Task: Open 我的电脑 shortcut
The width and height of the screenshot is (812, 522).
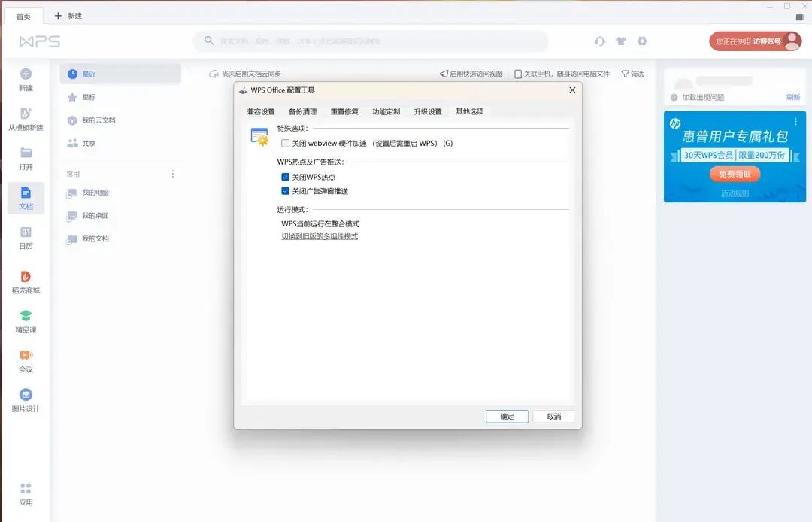Action: pyautogui.click(x=88, y=193)
